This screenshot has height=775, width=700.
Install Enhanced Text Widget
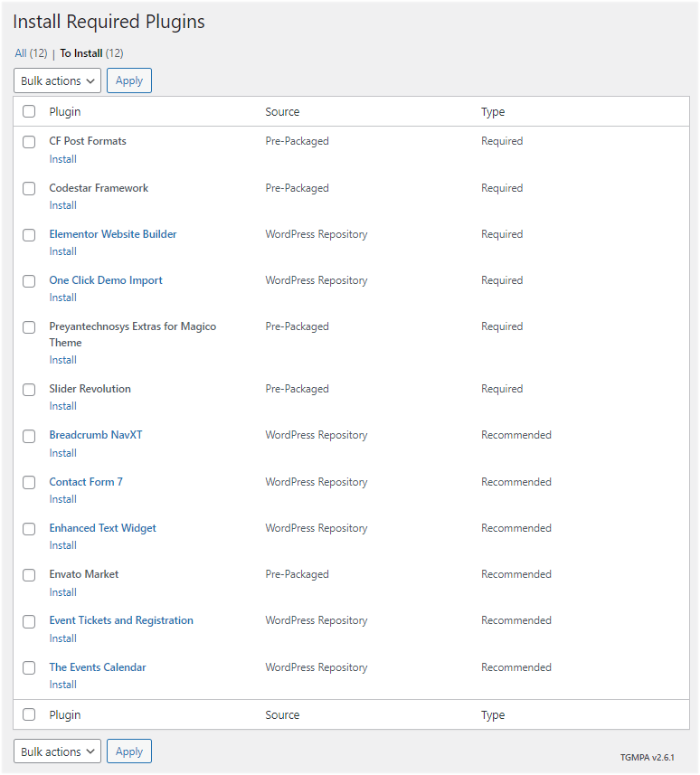pos(62,545)
